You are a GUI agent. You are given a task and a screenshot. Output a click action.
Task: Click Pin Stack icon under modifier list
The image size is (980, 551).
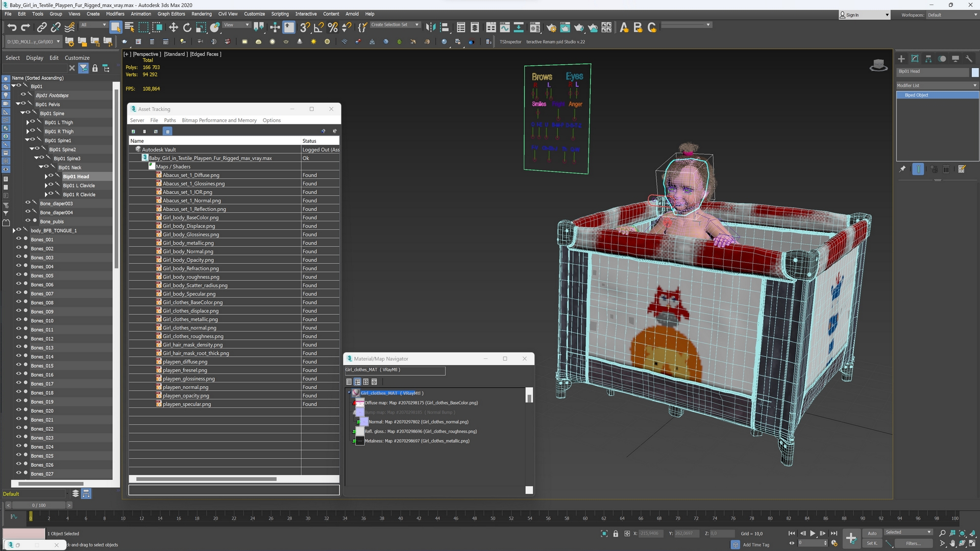(x=902, y=169)
